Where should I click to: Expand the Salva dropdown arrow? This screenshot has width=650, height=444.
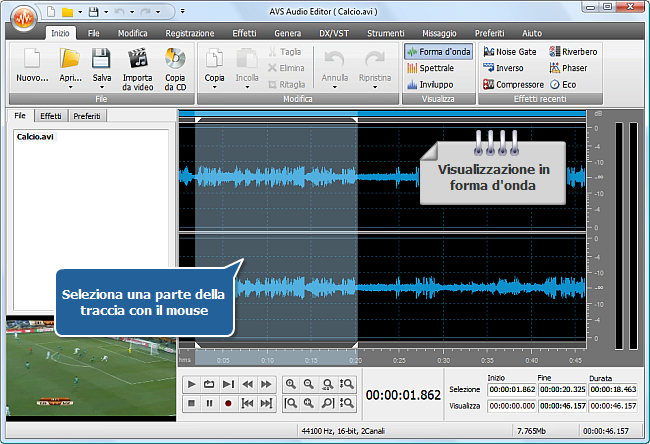pos(102,87)
